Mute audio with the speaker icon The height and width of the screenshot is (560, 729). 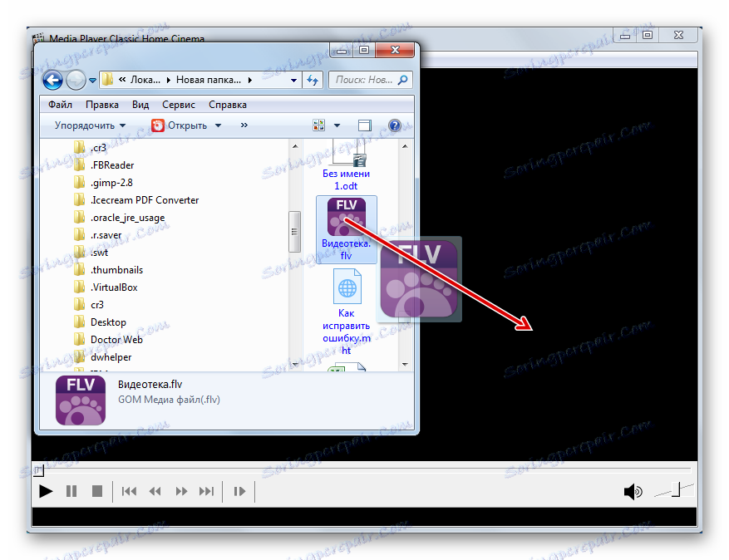tap(633, 491)
